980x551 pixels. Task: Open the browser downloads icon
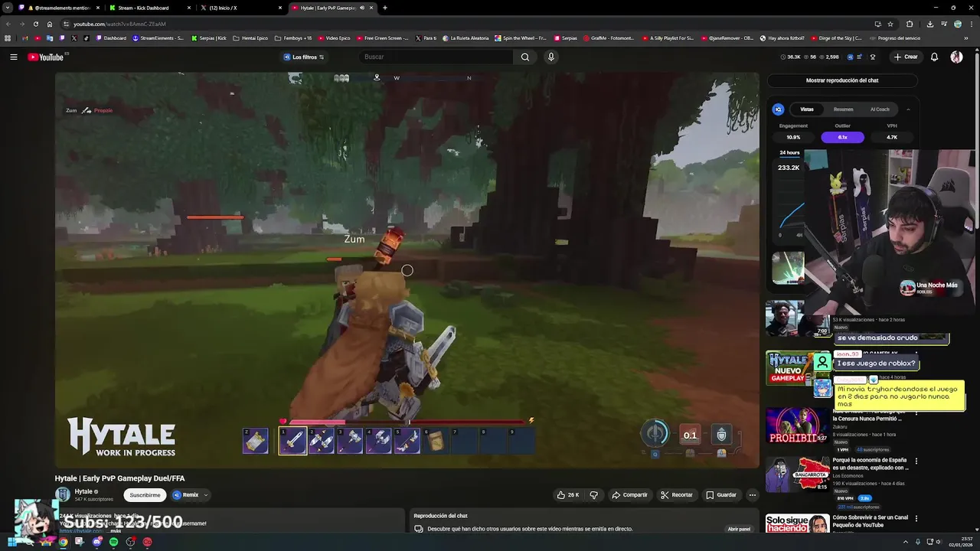tap(929, 24)
